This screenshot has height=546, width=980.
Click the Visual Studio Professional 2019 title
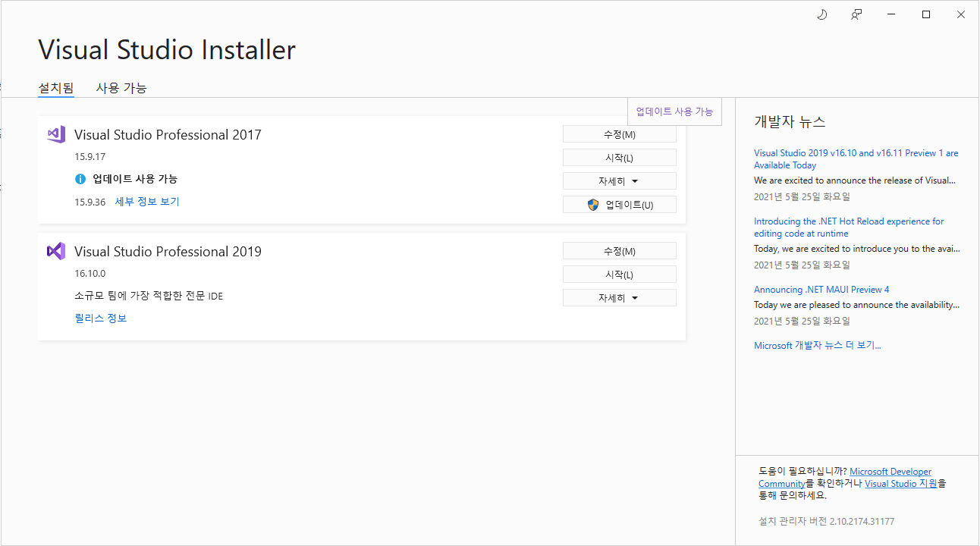click(168, 252)
